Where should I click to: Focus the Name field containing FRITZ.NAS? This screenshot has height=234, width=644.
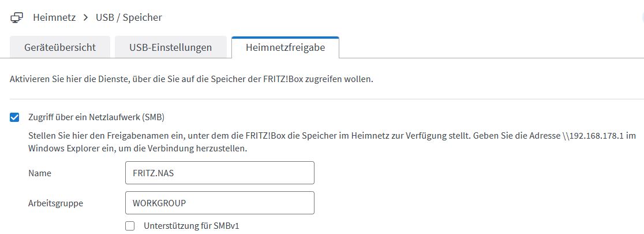219,173
